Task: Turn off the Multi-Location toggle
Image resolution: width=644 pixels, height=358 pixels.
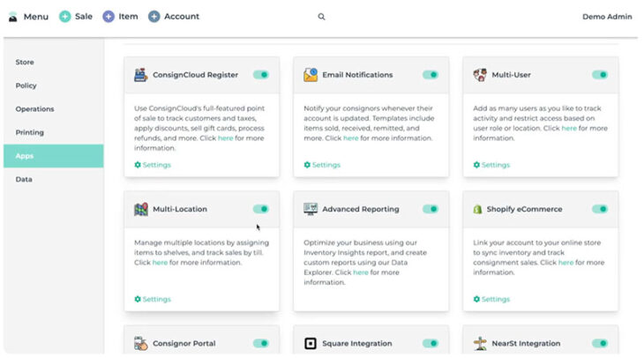Action: pyautogui.click(x=261, y=209)
